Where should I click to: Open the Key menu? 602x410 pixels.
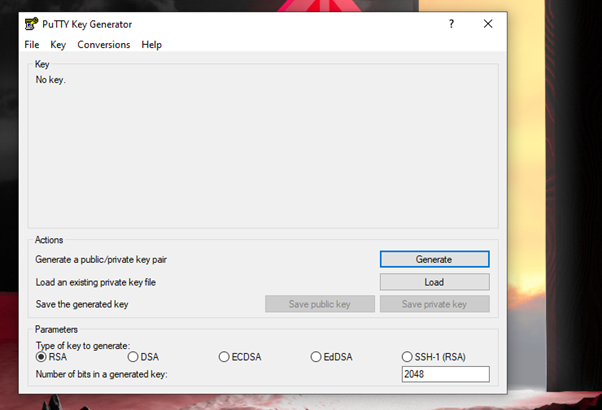(58, 45)
